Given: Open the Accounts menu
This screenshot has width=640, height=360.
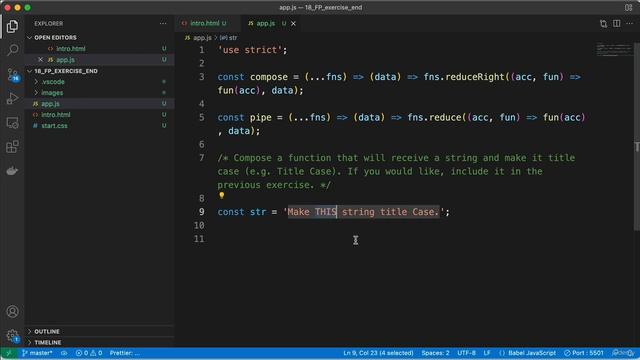Looking at the screenshot, I should tap(12, 311).
